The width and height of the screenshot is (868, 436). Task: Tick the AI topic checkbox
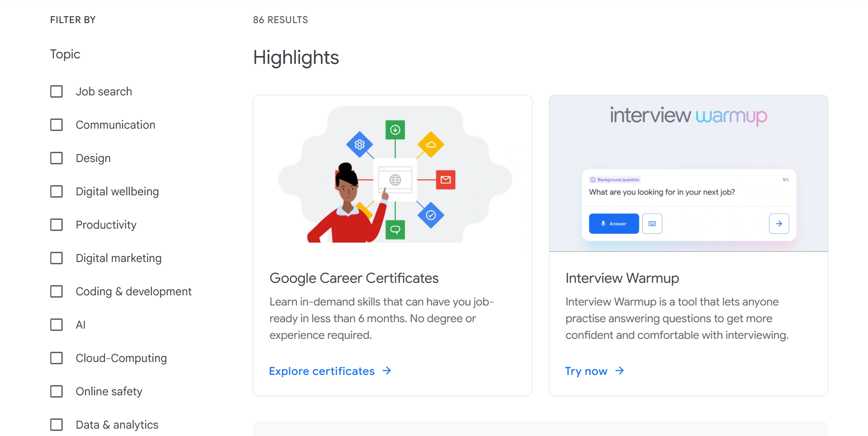56,325
